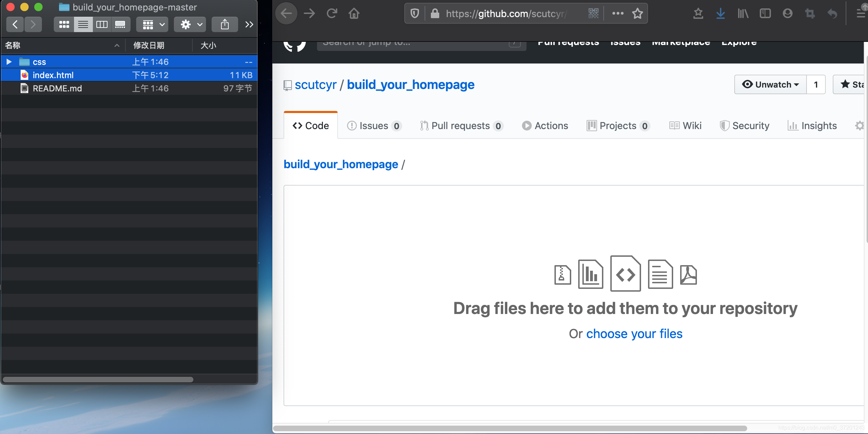Click index.html file in Finder

53,75
